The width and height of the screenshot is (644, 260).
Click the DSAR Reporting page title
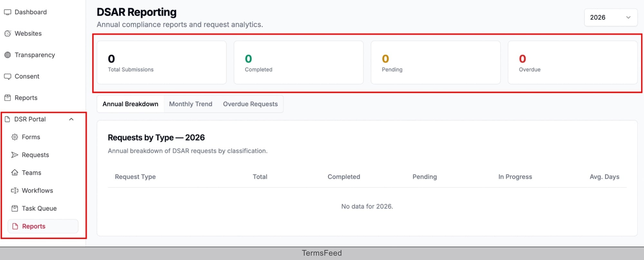(137, 12)
